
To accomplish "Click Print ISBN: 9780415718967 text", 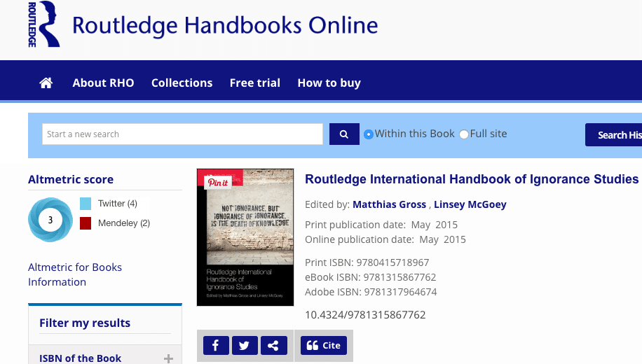I will [x=367, y=262].
